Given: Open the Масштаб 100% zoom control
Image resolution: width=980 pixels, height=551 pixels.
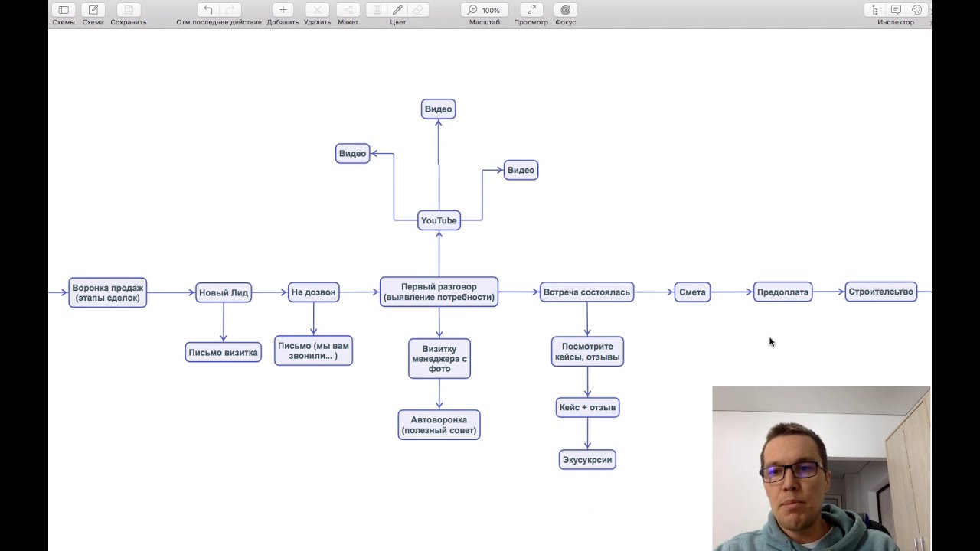Looking at the screenshot, I should pos(484,10).
